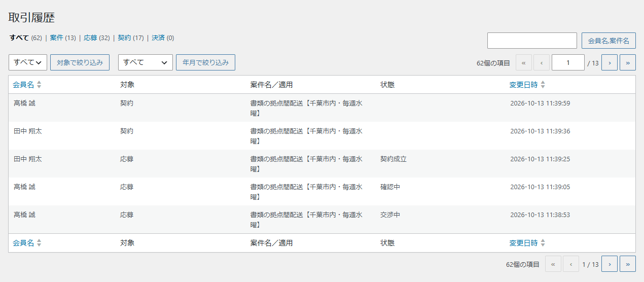Viewport: 644px width, 282px height.
Task: Click 変更日時 column header link at bottom
Action: (523, 243)
